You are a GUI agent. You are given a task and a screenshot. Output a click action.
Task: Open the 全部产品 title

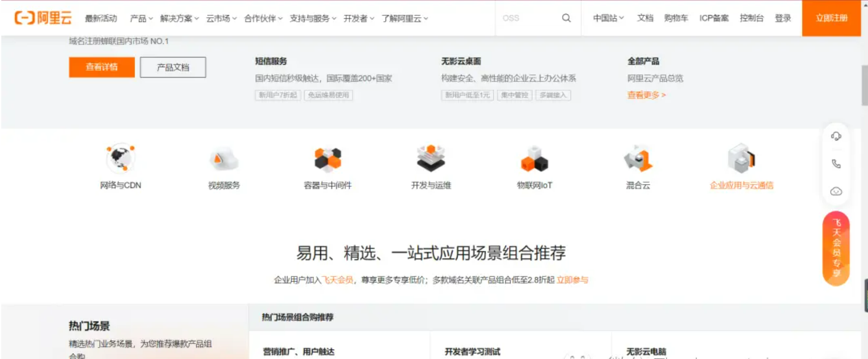(644, 61)
